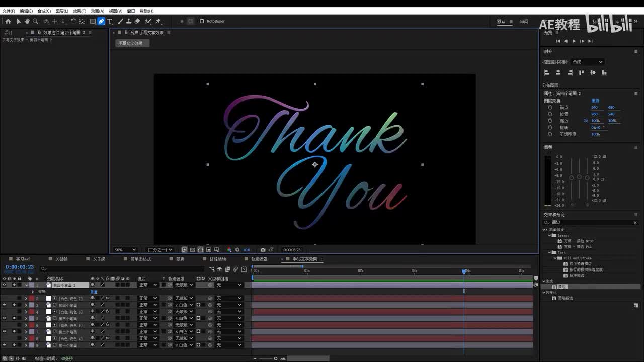Switch to the 路径运动 timeline tab

218,259
